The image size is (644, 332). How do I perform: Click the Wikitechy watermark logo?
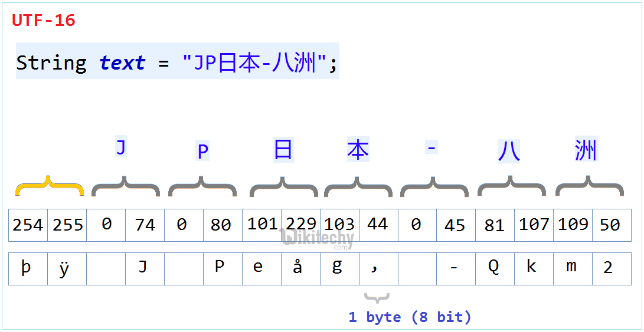pos(318,239)
